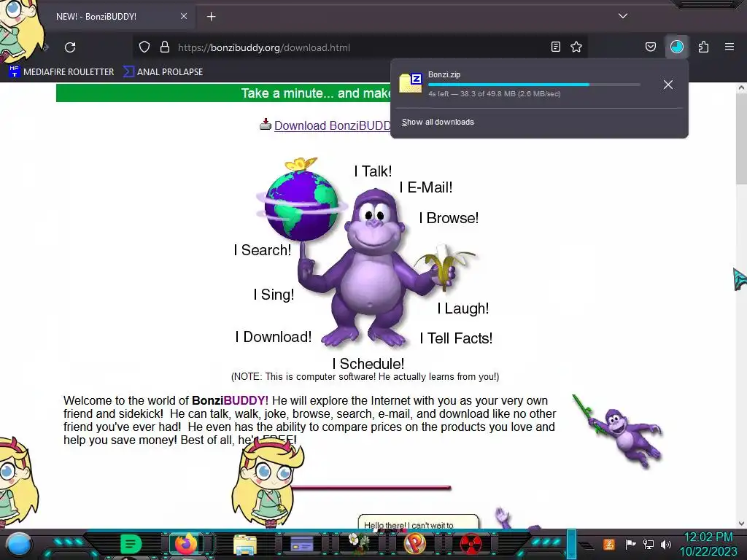Close the NEW! - BonziBUDDY! tab
The width and height of the screenshot is (747, 560).
coord(184,16)
